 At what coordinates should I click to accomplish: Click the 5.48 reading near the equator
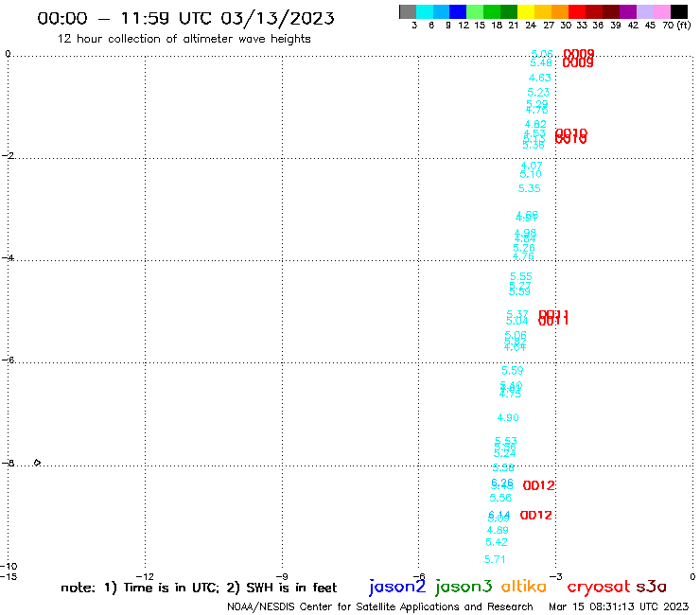point(541,63)
